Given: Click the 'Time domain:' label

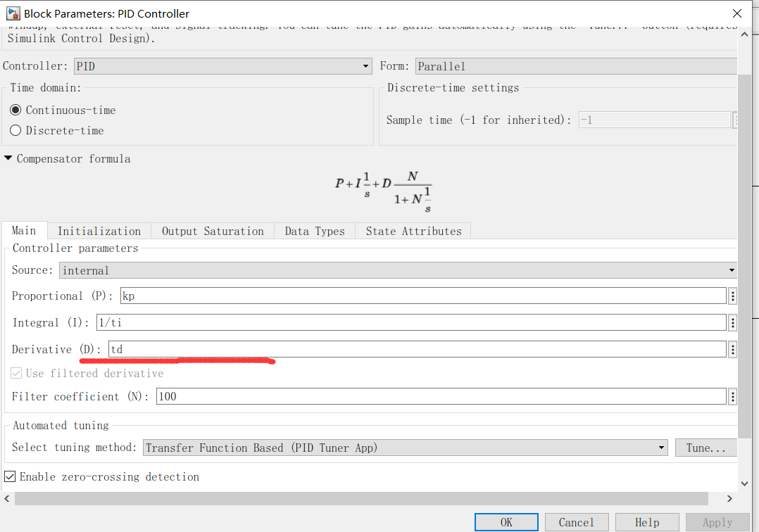Looking at the screenshot, I should click(46, 87).
